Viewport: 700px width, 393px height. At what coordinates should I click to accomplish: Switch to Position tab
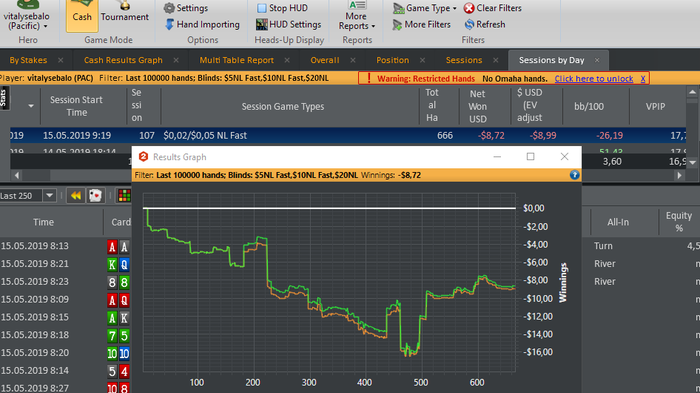392,60
